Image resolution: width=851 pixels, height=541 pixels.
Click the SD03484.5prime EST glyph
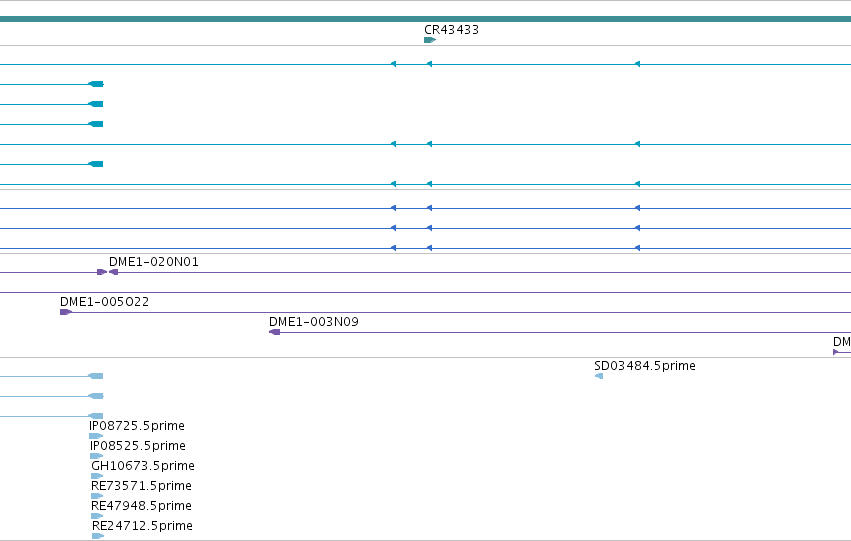click(x=599, y=376)
